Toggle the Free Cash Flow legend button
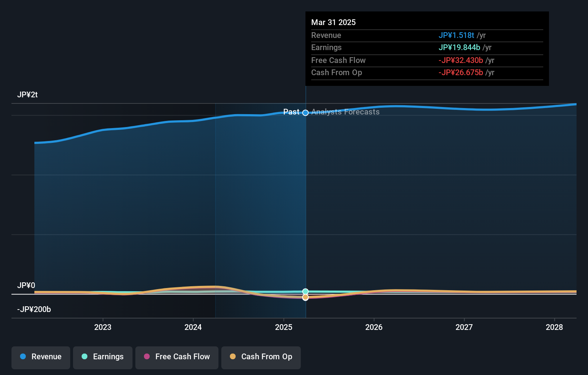588x375 pixels. pyautogui.click(x=177, y=357)
